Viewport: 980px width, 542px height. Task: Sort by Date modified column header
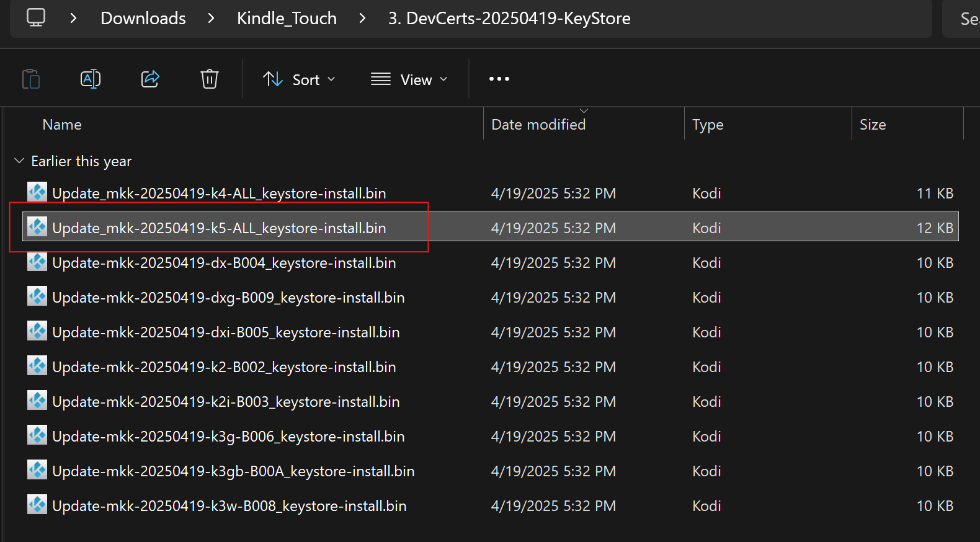pyautogui.click(x=538, y=125)
